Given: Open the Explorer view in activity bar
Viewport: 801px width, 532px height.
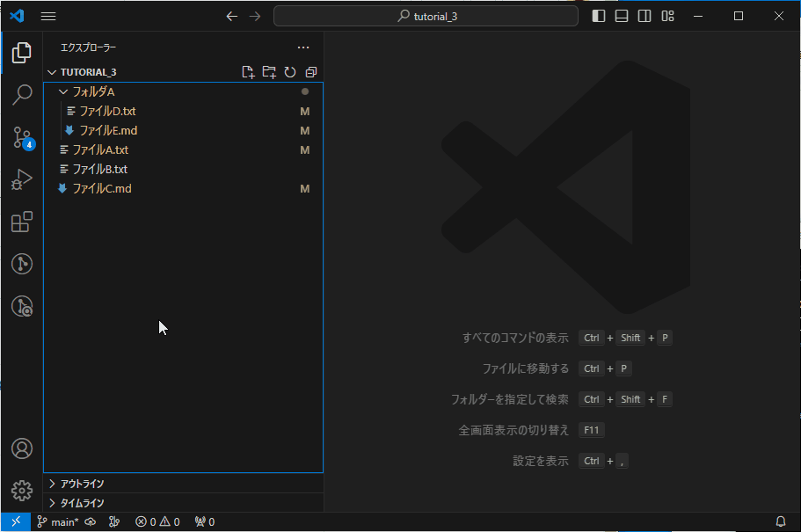Looking at the screenshot, I should click(21, 53).
